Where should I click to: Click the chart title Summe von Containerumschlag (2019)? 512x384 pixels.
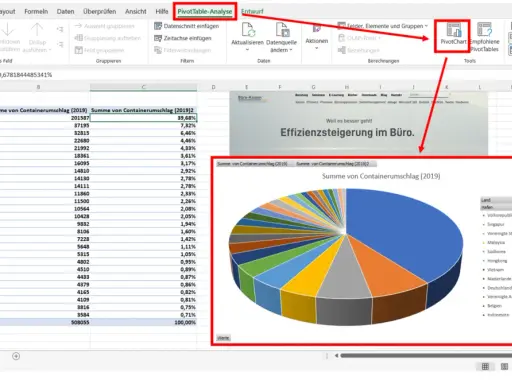[381, 176]
